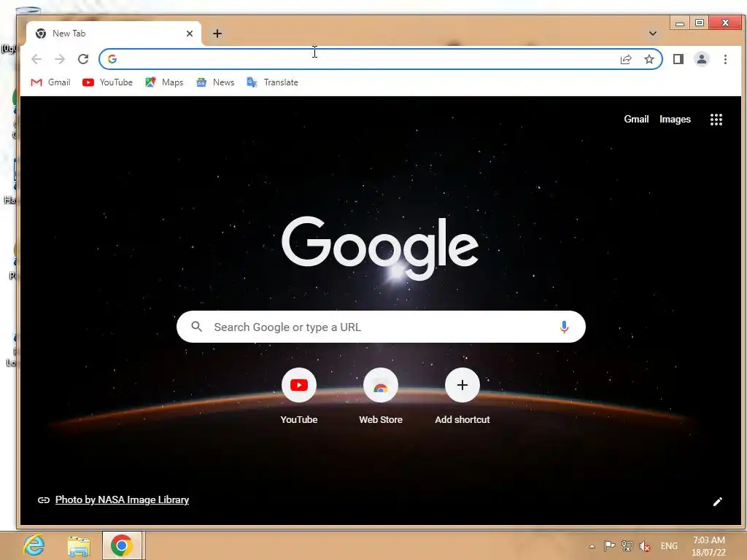Click the browser forward arrow
The height and width of the screenshot is (560, 747).
click(x=60, y=59)
